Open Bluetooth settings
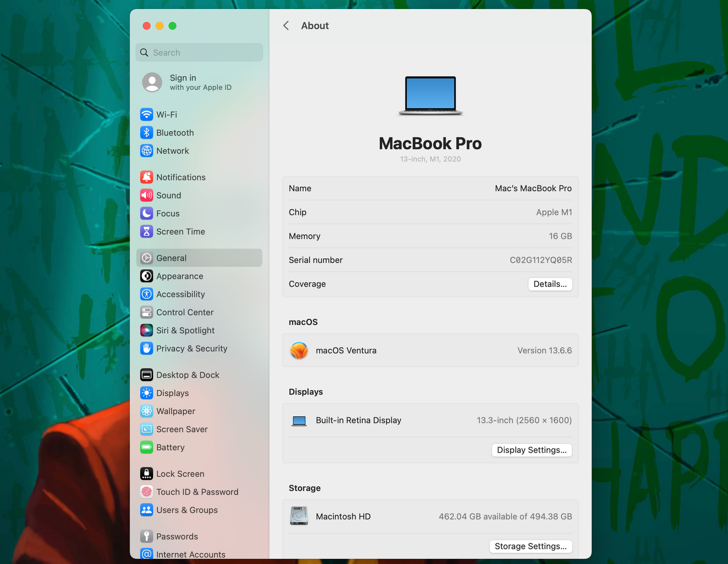Image resolution: width=728 pixels, height=564 pixels. tap(175, 133)
